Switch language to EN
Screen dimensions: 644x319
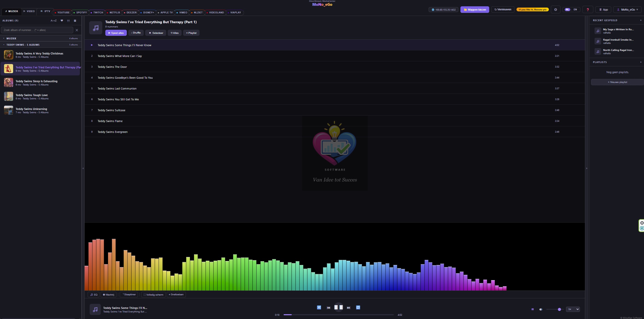pyautogui.click(x=575, y=10)
